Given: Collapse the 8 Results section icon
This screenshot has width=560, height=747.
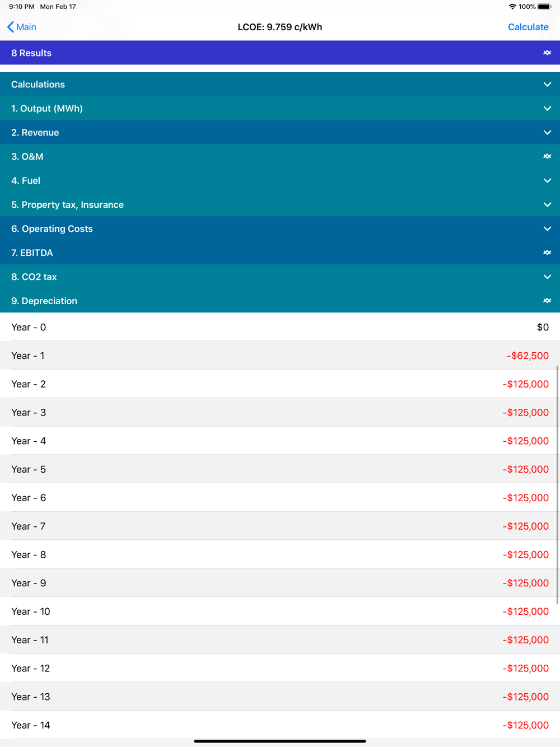Looking at the screenshot, I should coord(547,53).
